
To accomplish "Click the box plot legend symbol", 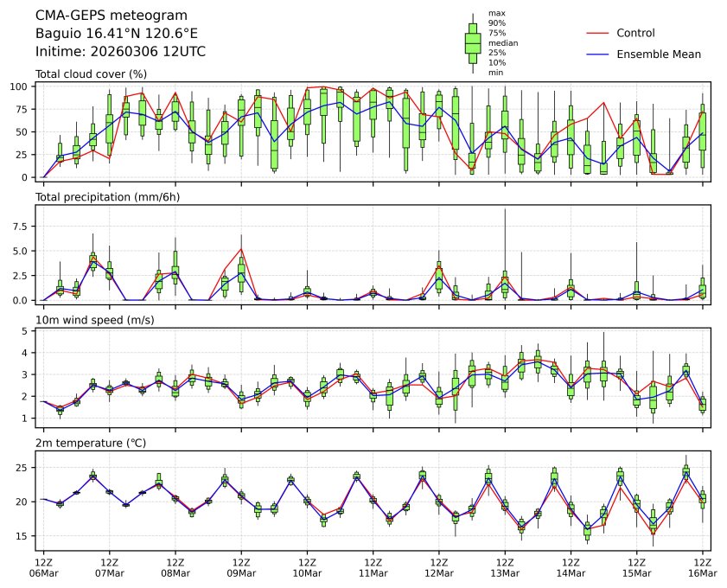I will (x=473, y=42).
